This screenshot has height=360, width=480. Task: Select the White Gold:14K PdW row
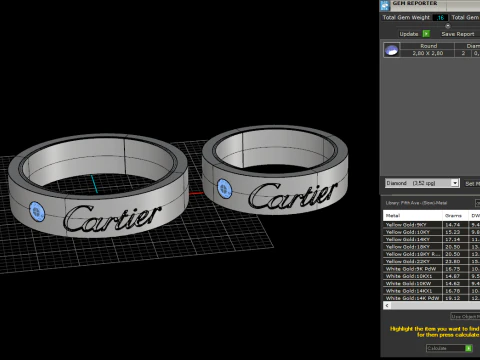[x=431, y=298]
